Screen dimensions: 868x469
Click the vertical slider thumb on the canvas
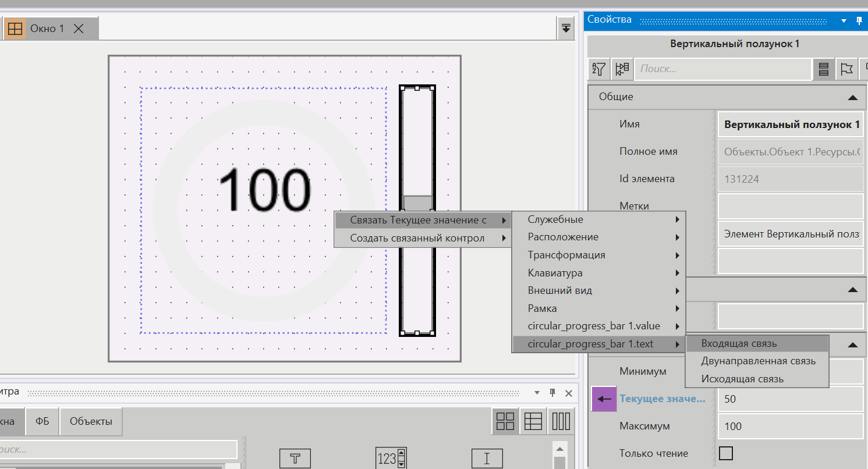point(417,202)
